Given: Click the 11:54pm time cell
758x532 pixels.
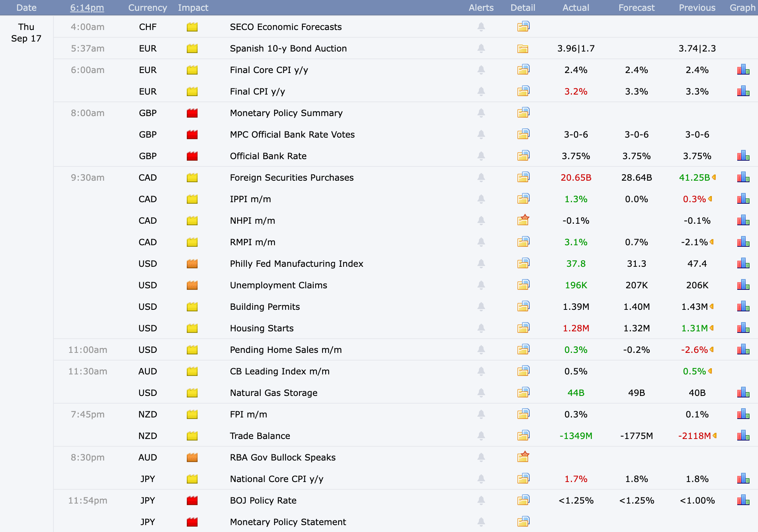Looking at the screenshot, I should (x=88, y=500).
